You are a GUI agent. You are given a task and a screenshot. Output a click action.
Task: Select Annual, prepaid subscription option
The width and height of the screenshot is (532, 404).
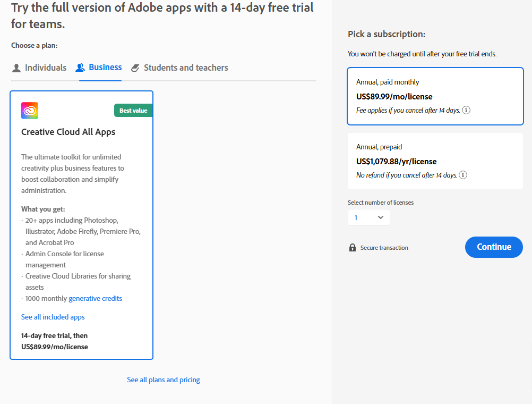[x=435, y=161]
